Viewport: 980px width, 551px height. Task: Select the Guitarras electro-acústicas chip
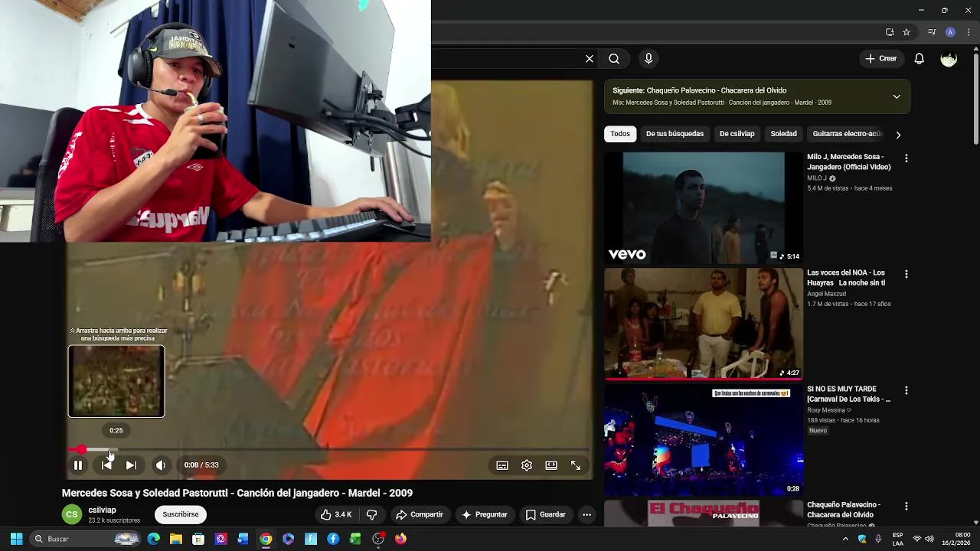coord(847,134)
